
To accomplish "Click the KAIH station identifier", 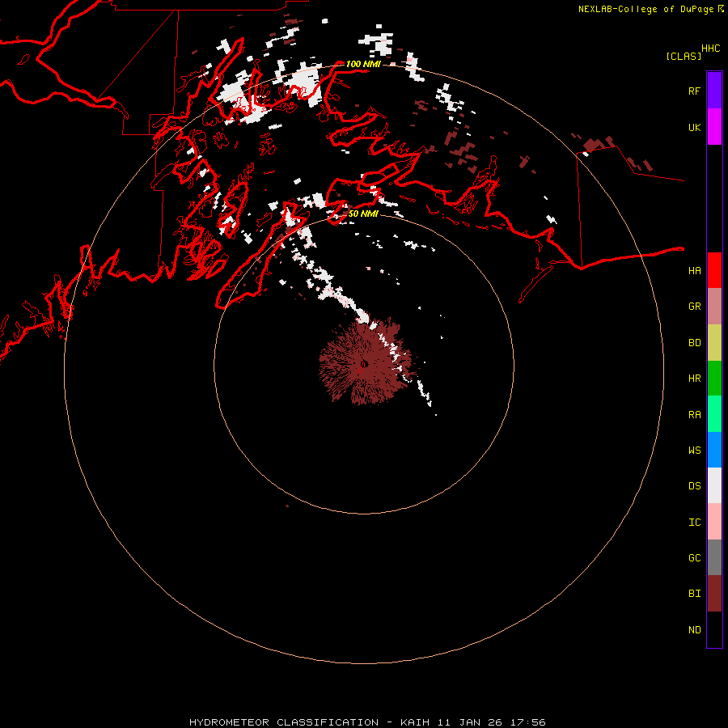I will 415,722.
